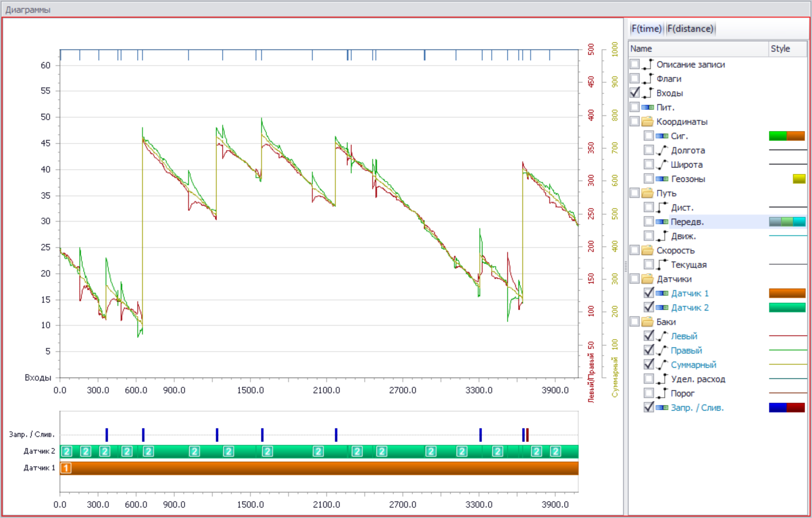Open the Геозоны yellow style swatch
812x518 pixels.
pos(799,178)
